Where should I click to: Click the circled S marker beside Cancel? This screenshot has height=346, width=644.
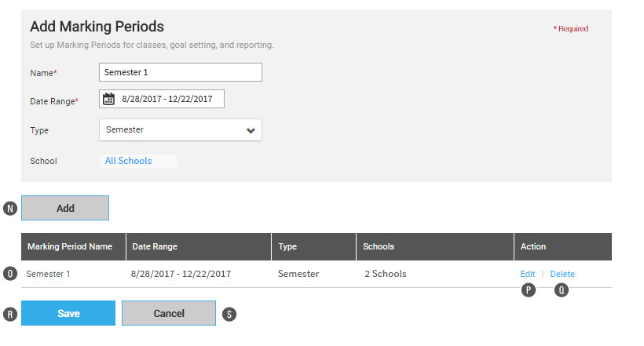pos(229,315)
